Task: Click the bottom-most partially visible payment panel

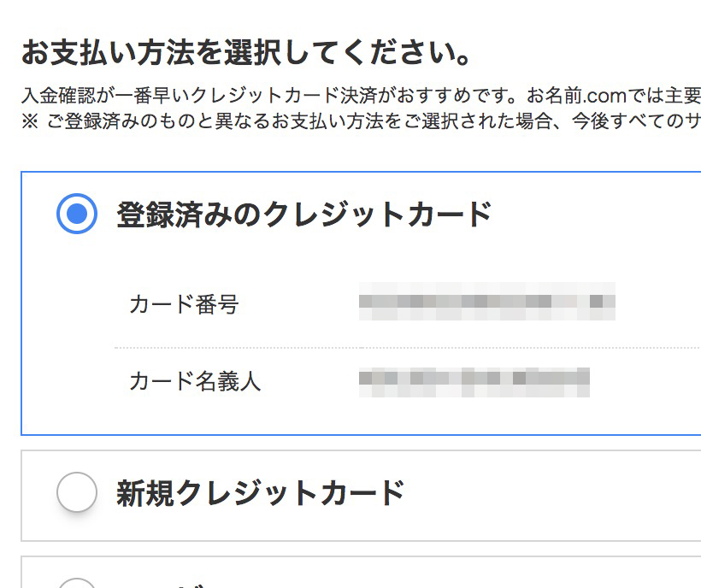Action: tap(361, 573)
